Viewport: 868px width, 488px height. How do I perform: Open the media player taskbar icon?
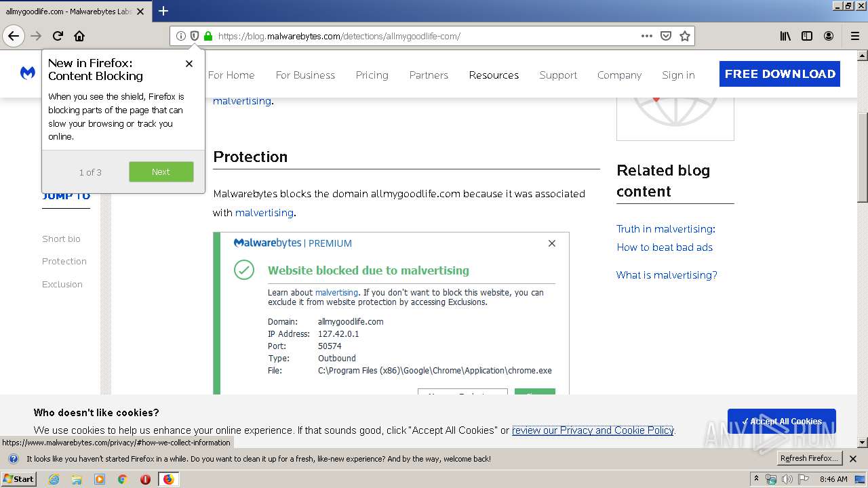pos(100,479)
